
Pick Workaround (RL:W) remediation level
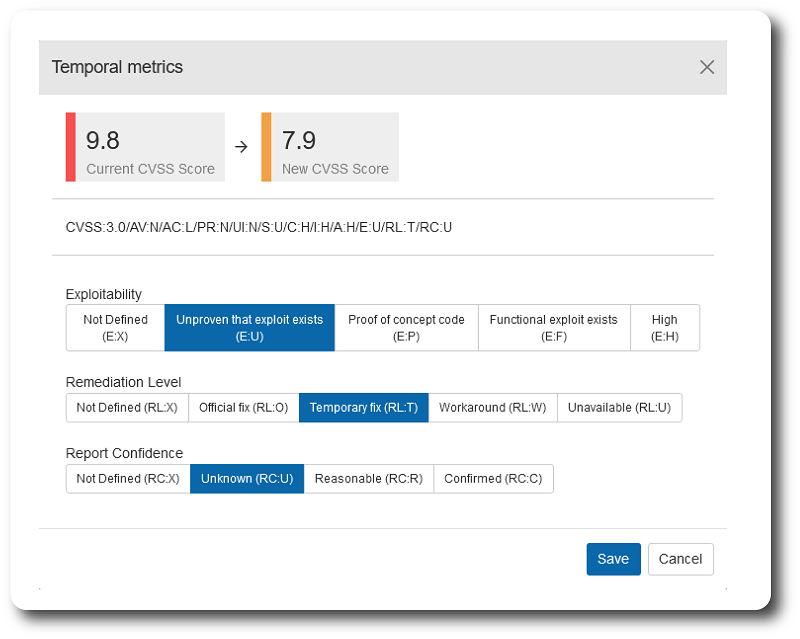[492, 408]
